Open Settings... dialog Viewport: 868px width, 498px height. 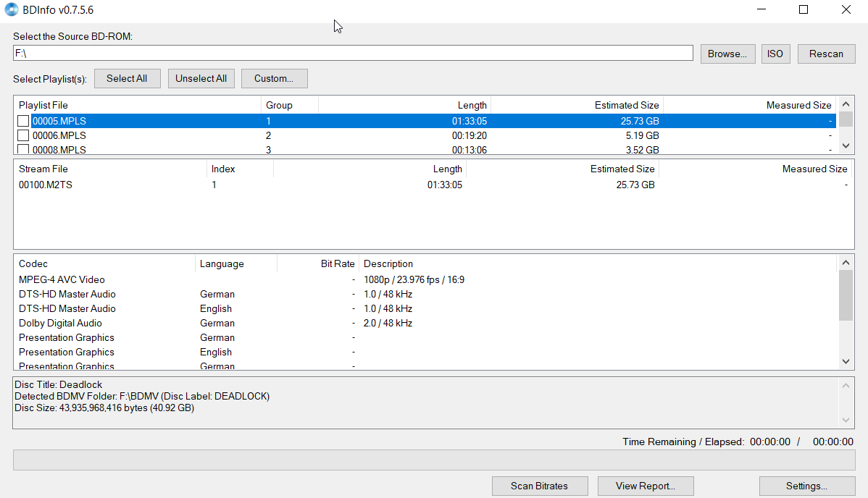click(x=806, y=486)
